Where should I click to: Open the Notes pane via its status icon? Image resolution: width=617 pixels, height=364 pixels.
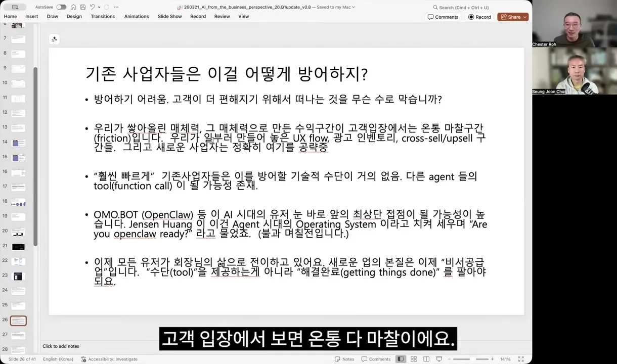tap(344, 359)
